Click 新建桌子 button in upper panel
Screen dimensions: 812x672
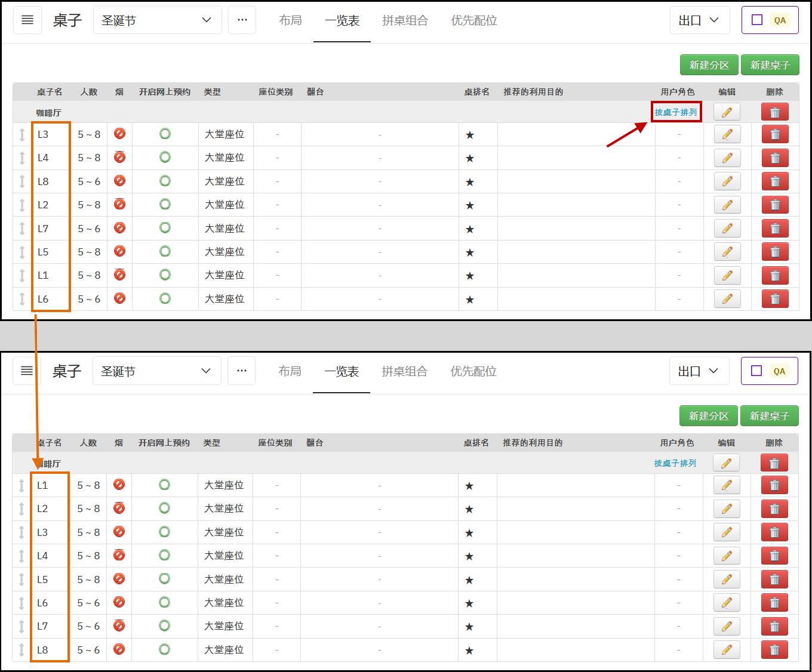770,65
